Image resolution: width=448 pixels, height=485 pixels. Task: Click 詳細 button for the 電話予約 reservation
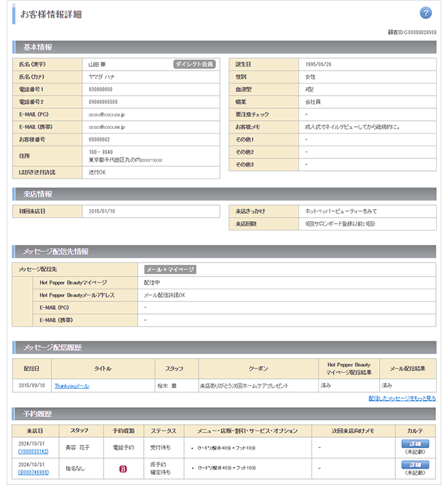pos(415,444)
